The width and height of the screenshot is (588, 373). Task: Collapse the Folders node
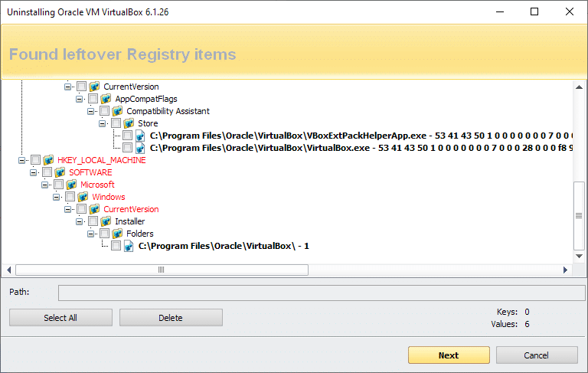[x=91, y=234]
